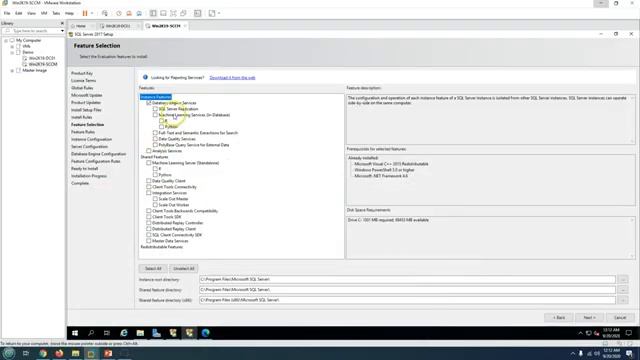
Task: Select the Instance Features heading
Action: (x=156, y=97)
